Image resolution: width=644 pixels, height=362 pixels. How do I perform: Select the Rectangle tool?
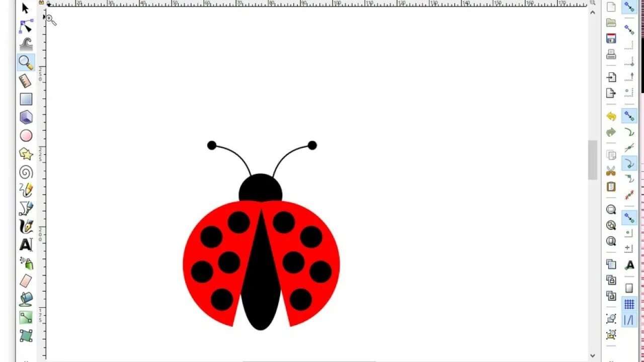[x=26, y=99]
